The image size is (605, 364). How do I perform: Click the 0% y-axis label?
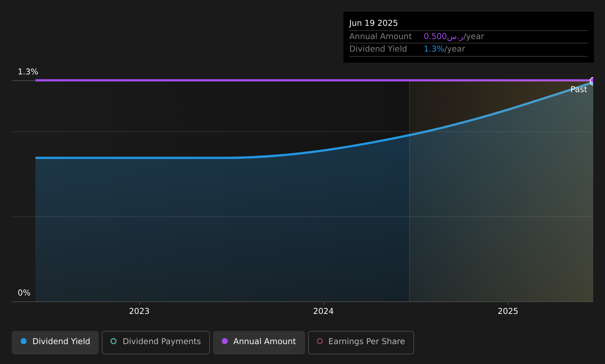(x=24, y=293)
